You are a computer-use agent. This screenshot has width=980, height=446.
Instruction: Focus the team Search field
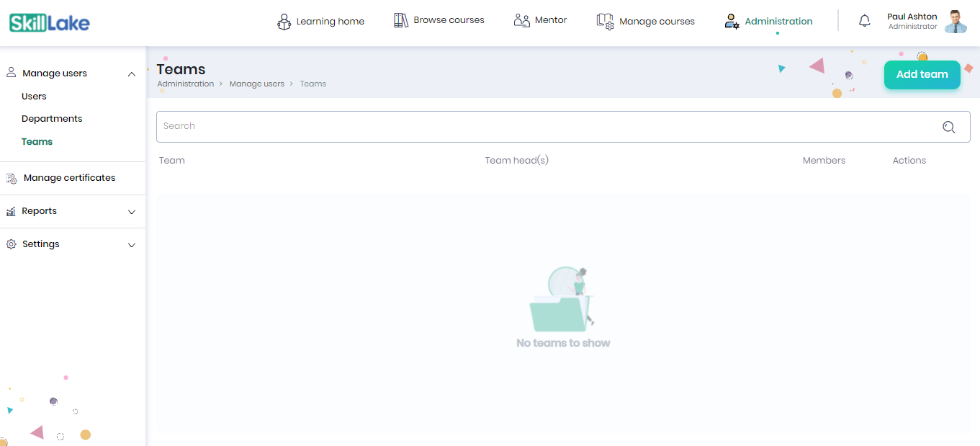pos(563,127)
